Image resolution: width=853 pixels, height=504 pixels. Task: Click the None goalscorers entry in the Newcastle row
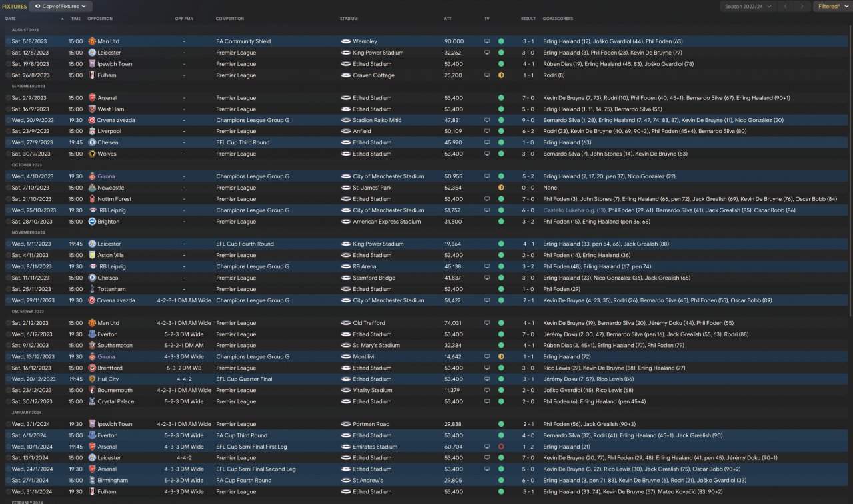tap(550, 188)
